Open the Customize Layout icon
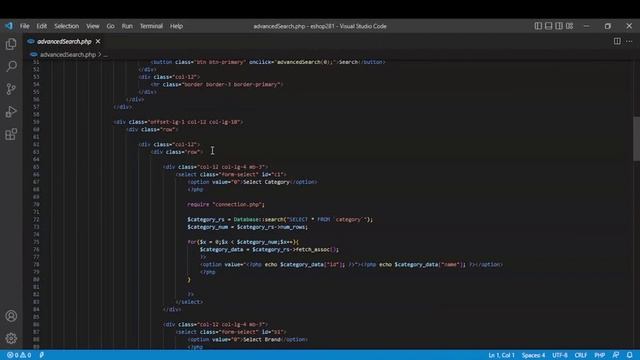640x360 pixels. [569, 26]
